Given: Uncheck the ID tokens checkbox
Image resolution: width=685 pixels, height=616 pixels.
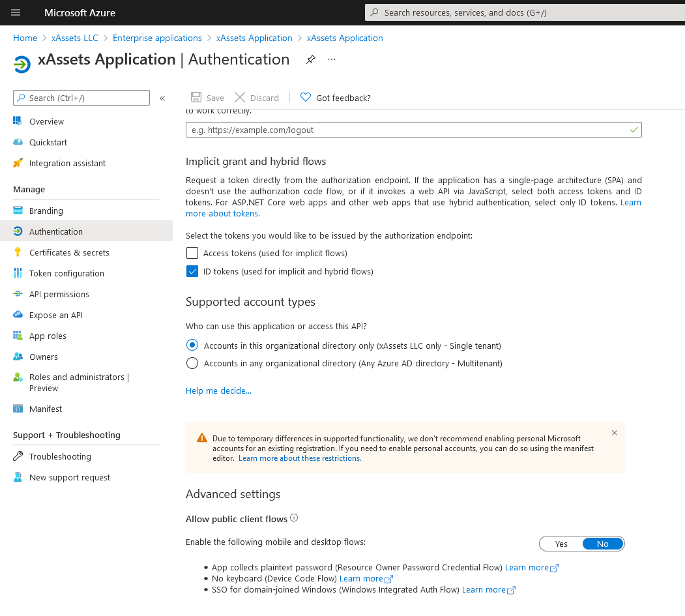Looking at the screenshot, I should point(192,271).
